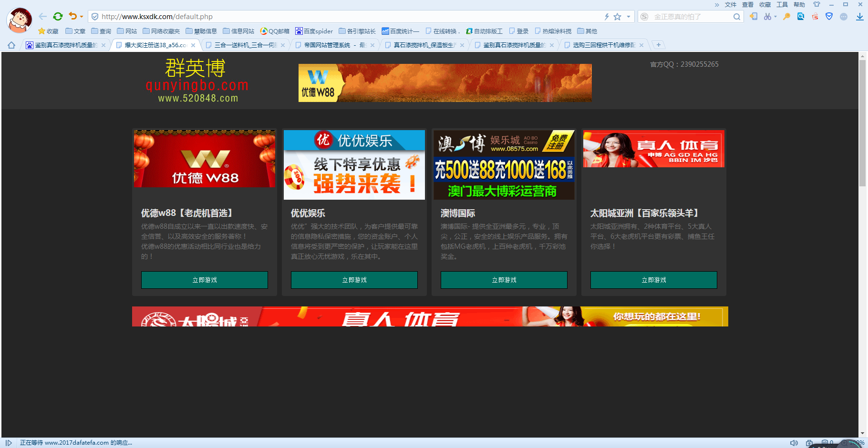Viewport: 868px width, 448px height.
Task: Open the scissors tool dropdown arrow
Action: click(775, 17)
